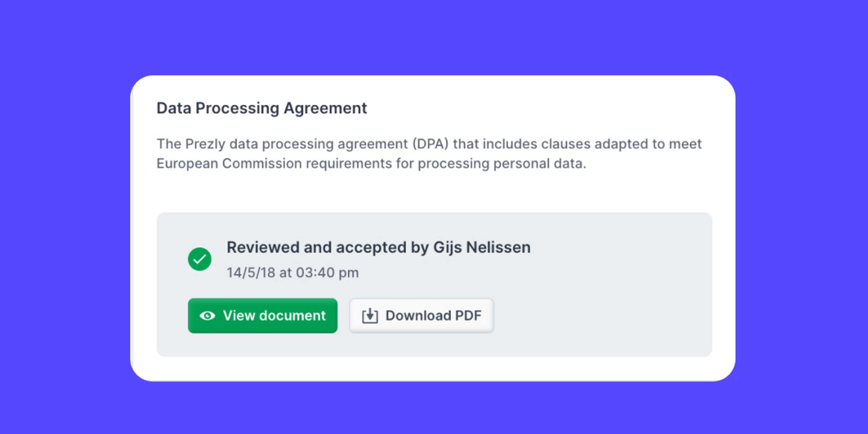Click the Download PDF button
This screenshot has height=434, width=868.
pos(421,315)
